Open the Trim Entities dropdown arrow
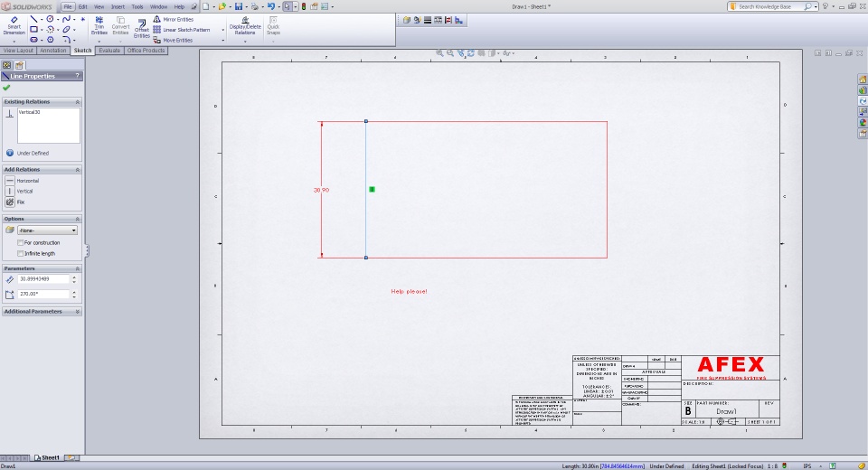This screenshot has width=868, height=470. click(x=99, y=41)
